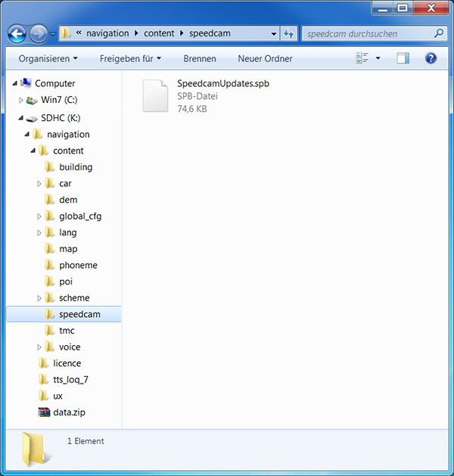454x476 pixels.
Task: Collapse the Computer tree node
Action: (14, 83)
